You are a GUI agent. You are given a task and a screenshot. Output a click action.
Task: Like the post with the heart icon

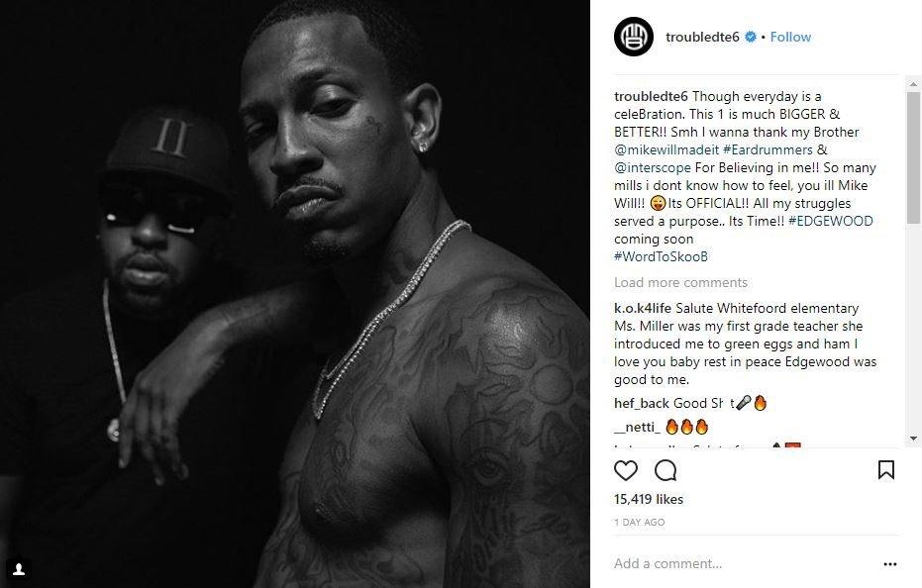pos(626,470)
